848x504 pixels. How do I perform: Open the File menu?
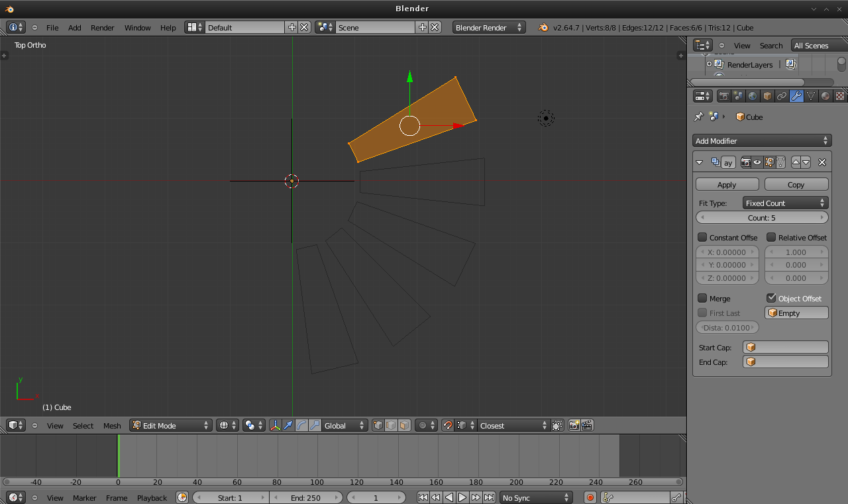[x=52, y=27]
